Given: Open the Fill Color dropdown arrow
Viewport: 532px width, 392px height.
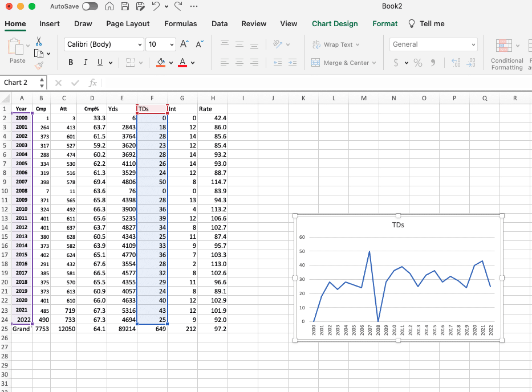Looking at the screenshot, I should coord(171,63).
